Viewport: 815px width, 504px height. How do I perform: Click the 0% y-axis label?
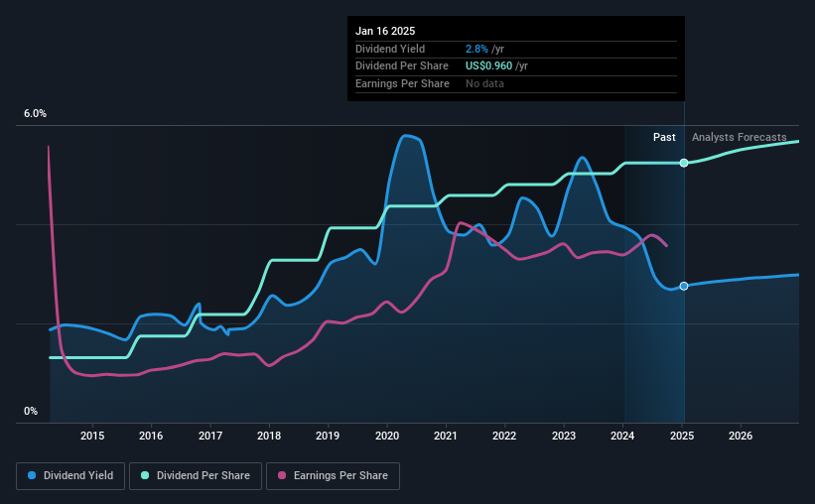pyautogui.click(x=31, y=411)
